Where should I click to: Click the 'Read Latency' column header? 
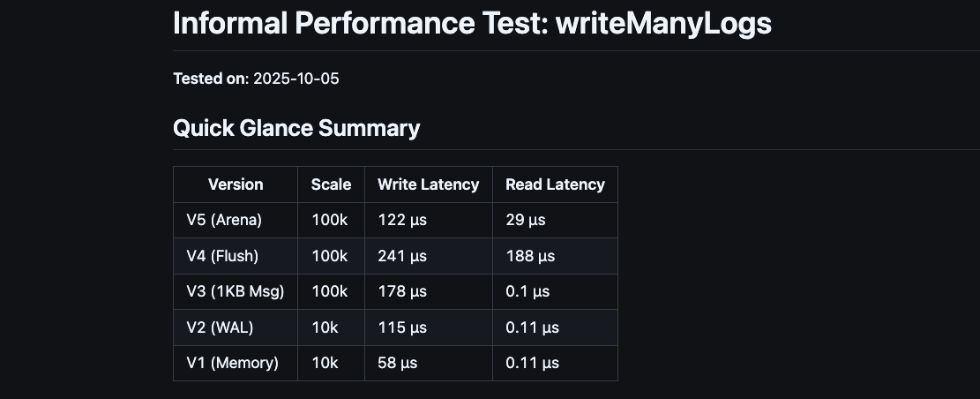coord(555,184)
